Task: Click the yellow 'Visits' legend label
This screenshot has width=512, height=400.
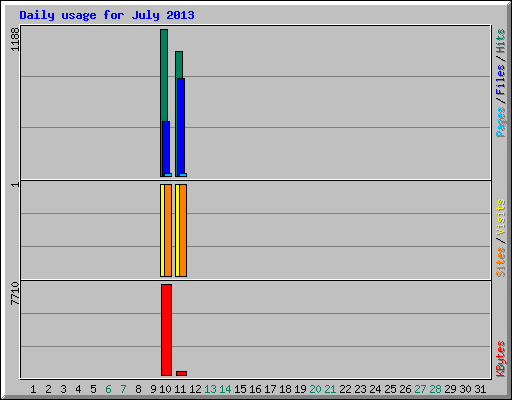Action: 500,218
